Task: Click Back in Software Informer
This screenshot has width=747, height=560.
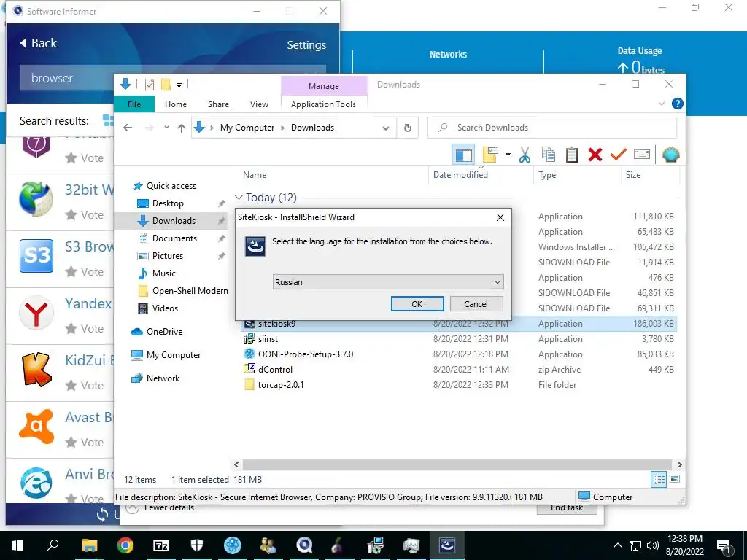Action: click(38, 43)
